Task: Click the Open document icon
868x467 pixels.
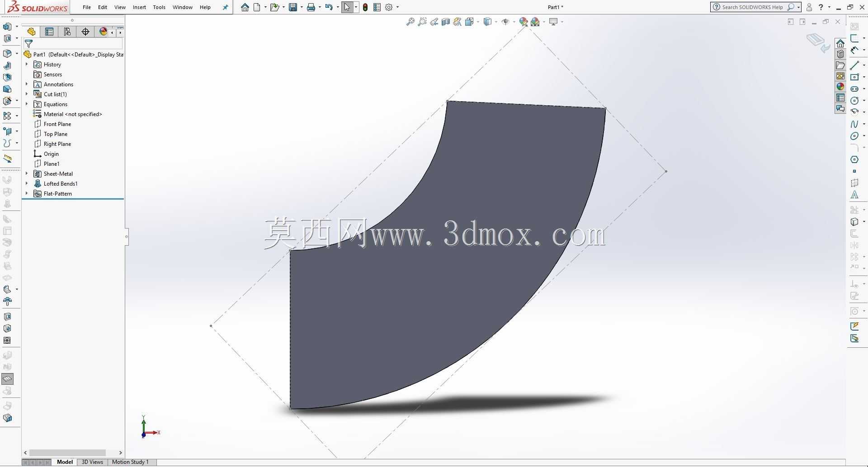Action: [x=274, y=7]
